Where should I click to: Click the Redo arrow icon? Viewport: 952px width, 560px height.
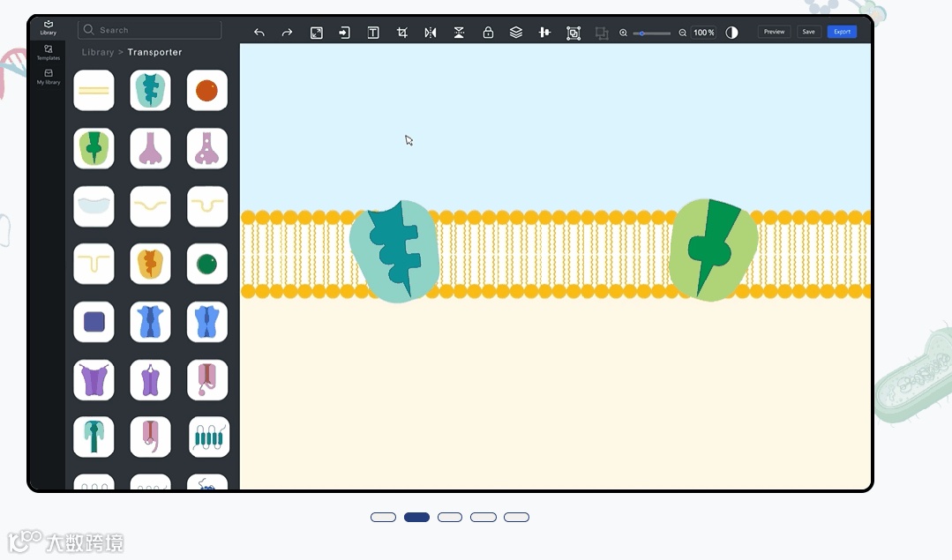point(287,32)
